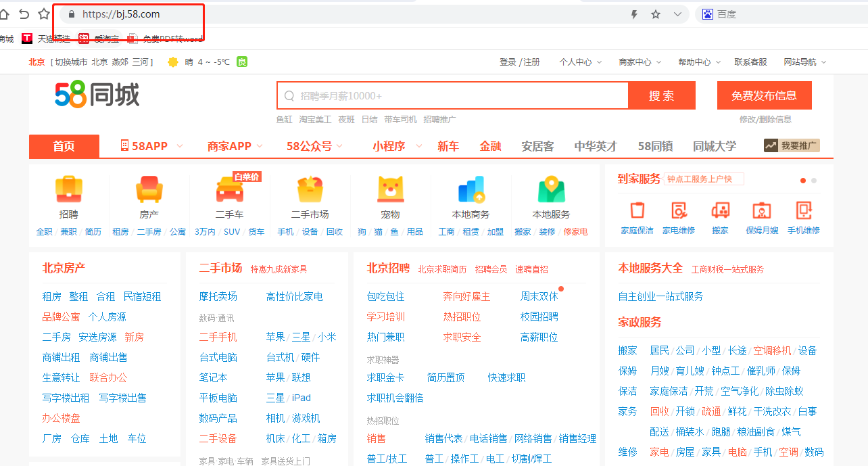Click the 家庭保洁 service icon
The image size is (868, 466).
click(x=637, y=210)
